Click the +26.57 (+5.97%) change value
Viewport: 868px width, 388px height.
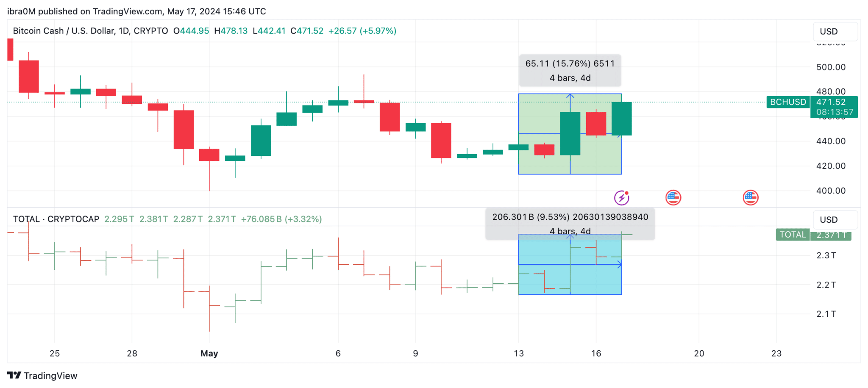point(362,31)
